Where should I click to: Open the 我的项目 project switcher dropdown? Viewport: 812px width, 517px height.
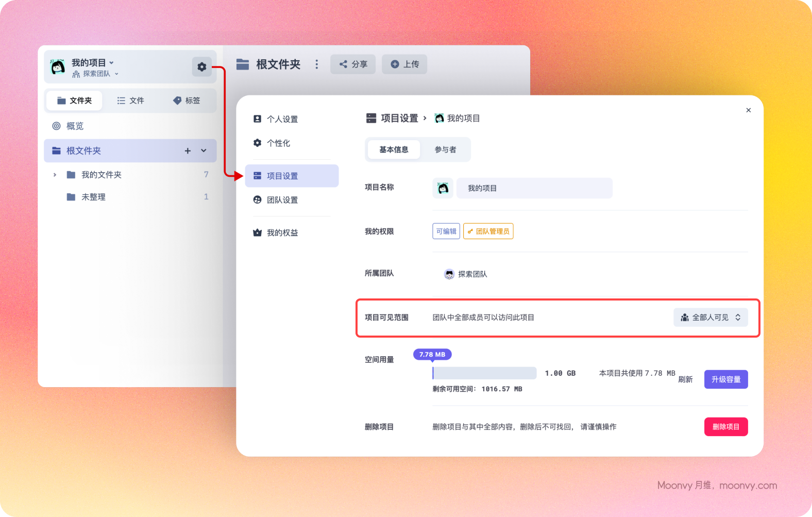[x=93, y=63]
